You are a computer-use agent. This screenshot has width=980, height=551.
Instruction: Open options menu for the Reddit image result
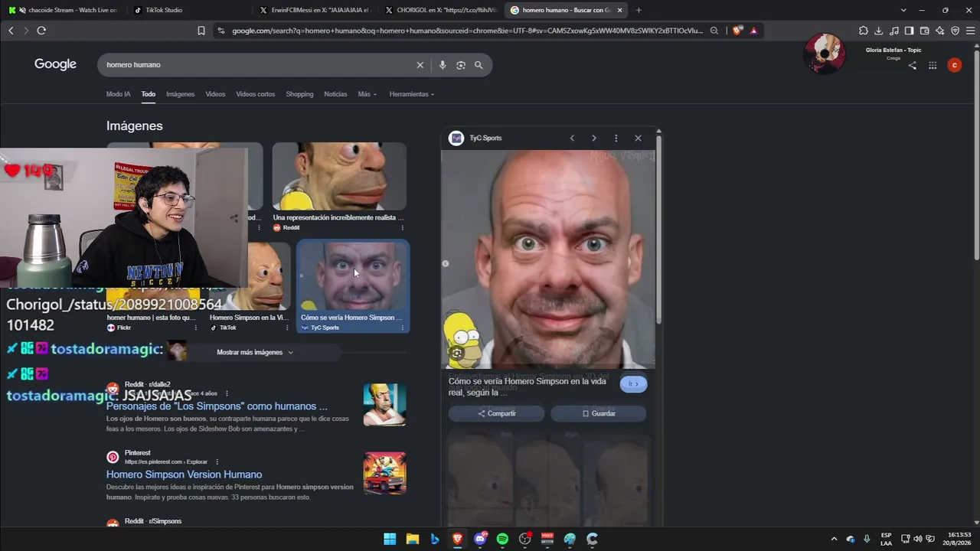pyautogui.click(x=402, y=227)
